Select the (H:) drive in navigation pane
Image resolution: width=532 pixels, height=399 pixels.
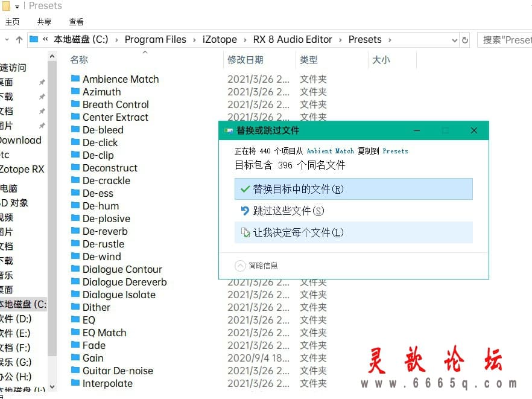[x=16, y=377]
